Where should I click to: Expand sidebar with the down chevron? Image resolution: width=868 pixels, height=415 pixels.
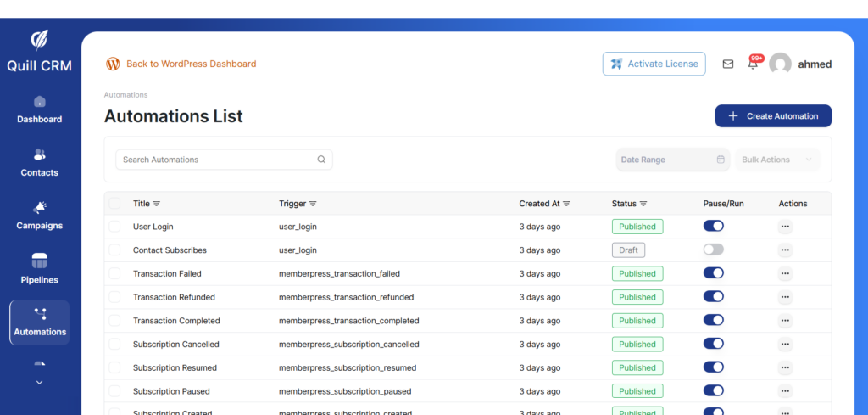point(40,383)
